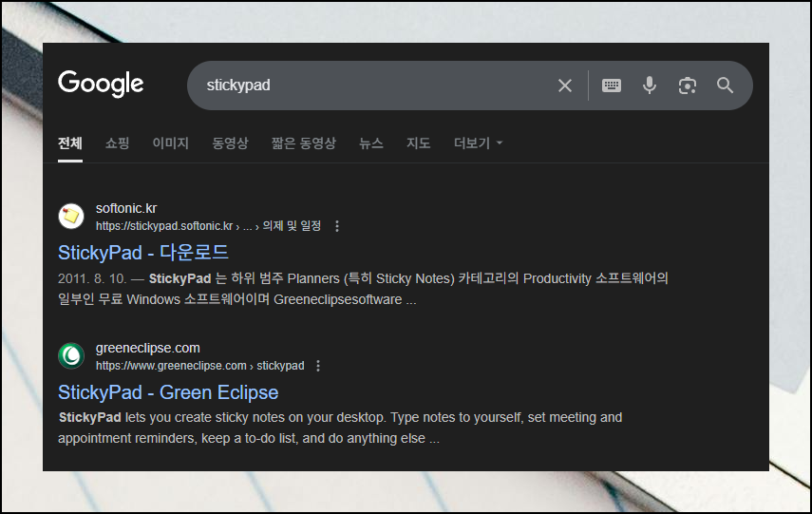
Task: Switch to the 쇼핑 tab
Action: [x=117, y=143]
